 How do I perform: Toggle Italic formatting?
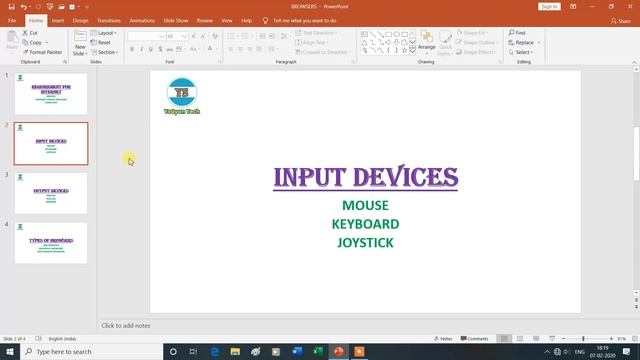tap(141, 49)
